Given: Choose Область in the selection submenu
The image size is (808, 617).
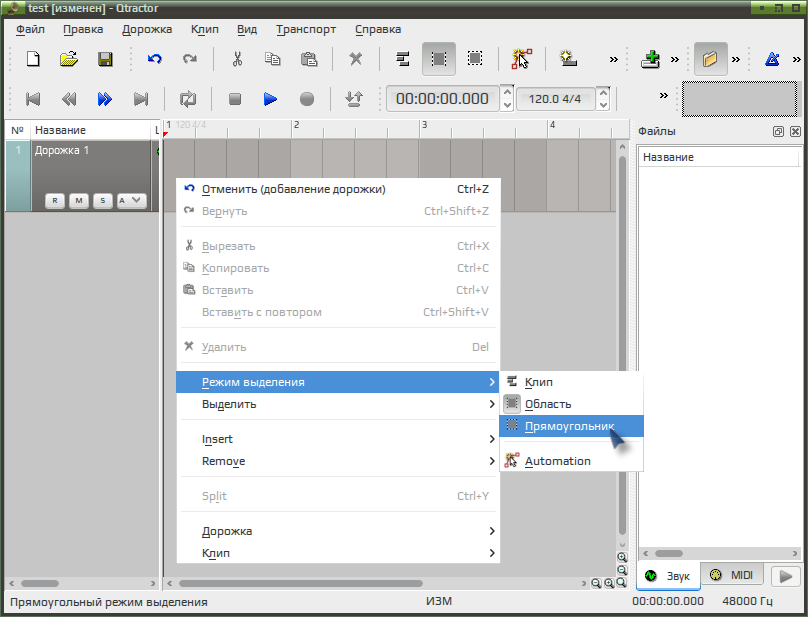Looking at the screenshot, I should point(571,404).
